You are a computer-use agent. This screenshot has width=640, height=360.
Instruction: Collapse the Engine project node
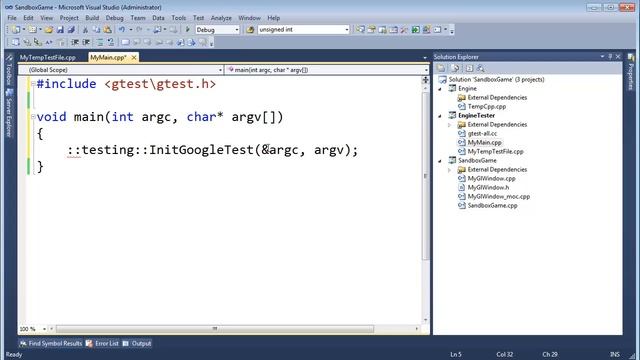point(440,89)
